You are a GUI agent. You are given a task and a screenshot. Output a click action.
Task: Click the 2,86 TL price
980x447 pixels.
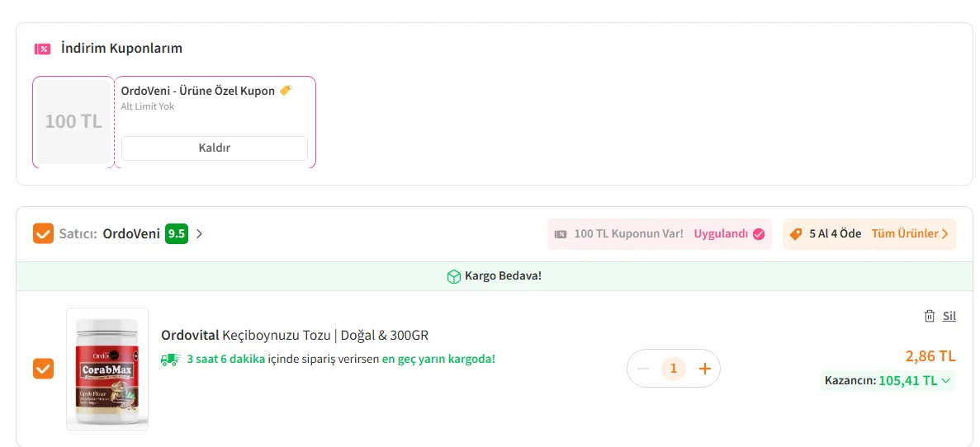[930, 356]
